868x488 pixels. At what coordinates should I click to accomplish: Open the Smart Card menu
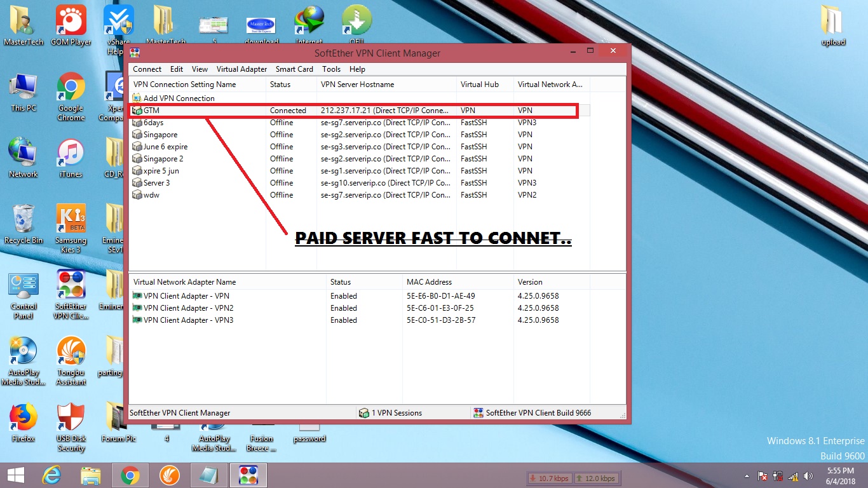(x=294, y=69)
